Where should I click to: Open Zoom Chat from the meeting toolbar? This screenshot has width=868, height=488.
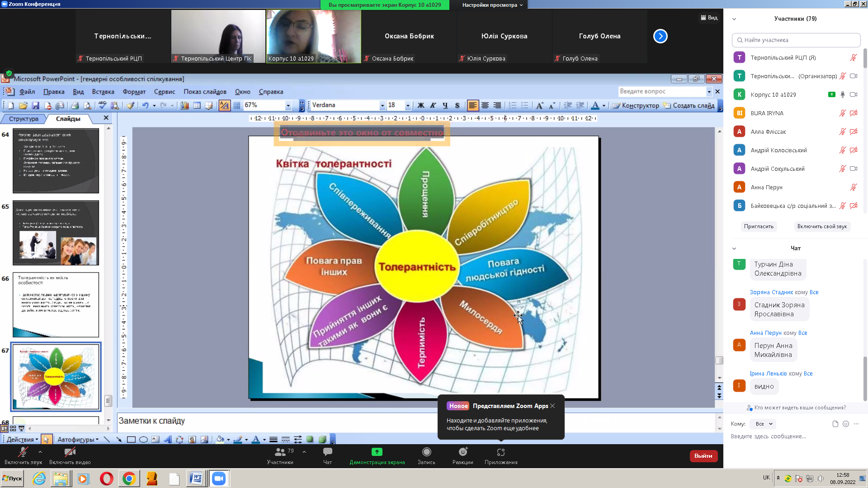(x=327, y=455)
